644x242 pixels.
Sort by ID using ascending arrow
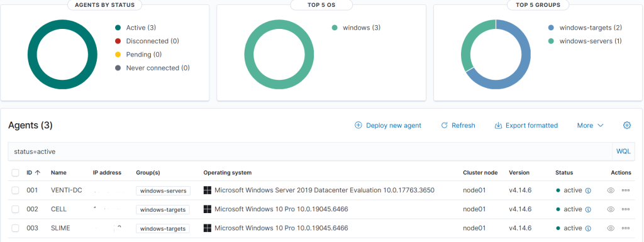(x=38, y=173)
